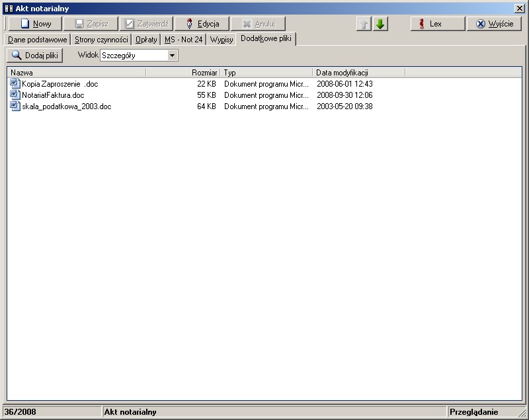Click the Dodaj pliki magnifier button
The width and height of the screenshot is (529, 420).
(34, 56)
